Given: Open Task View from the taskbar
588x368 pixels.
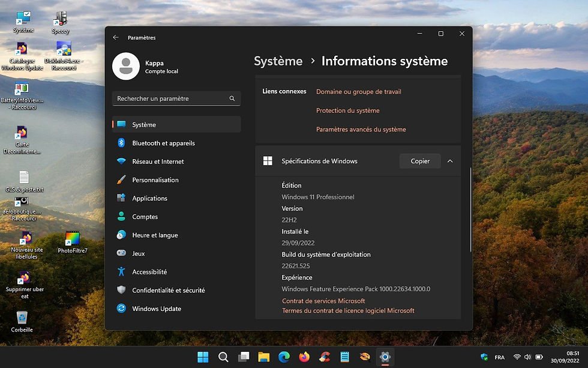Looking at the screenshot, I should [244, 357].
